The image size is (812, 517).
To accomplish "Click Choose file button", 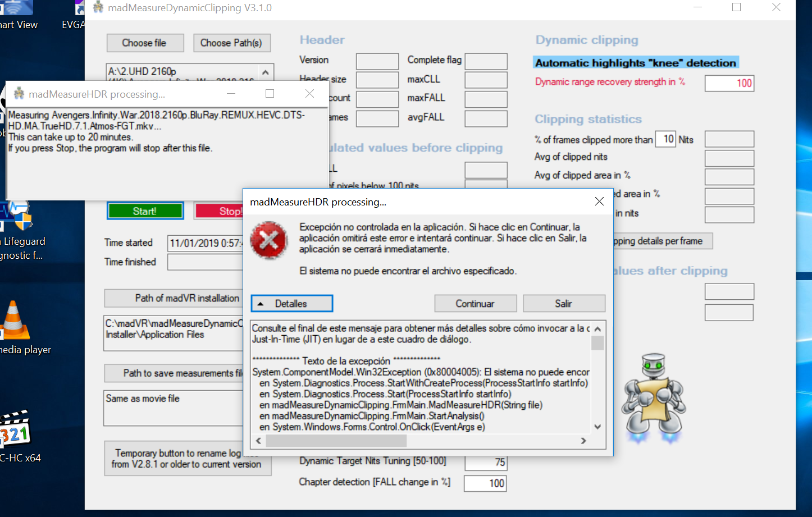I will [144, 43].
